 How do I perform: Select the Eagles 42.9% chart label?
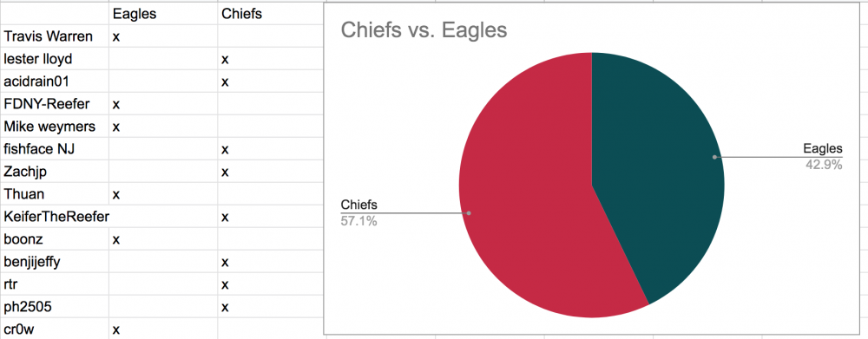[823, 157]
